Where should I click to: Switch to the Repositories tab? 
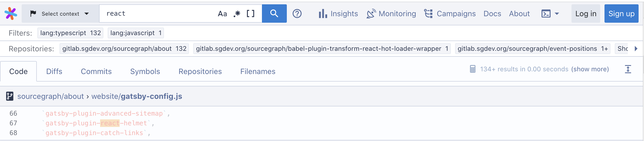200,71
